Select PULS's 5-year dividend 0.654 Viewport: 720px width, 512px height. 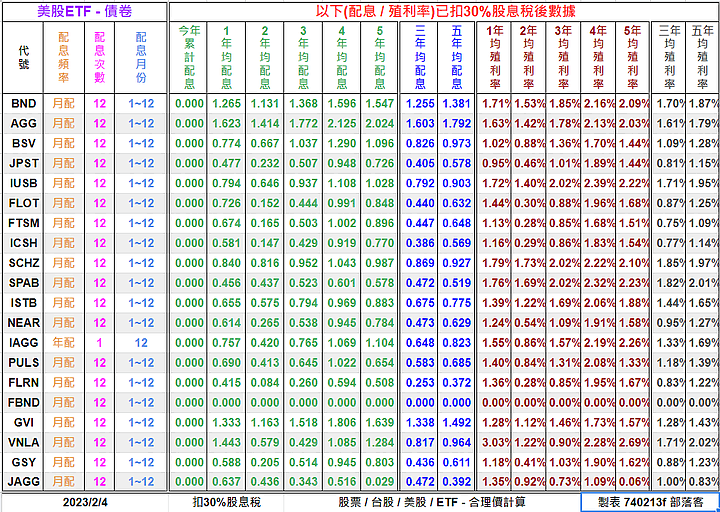380,363
